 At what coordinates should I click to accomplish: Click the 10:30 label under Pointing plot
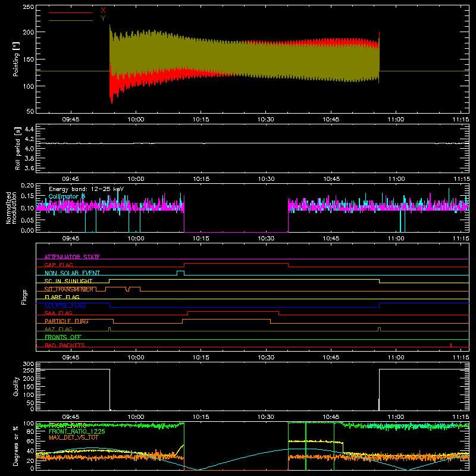pos(266,120)
